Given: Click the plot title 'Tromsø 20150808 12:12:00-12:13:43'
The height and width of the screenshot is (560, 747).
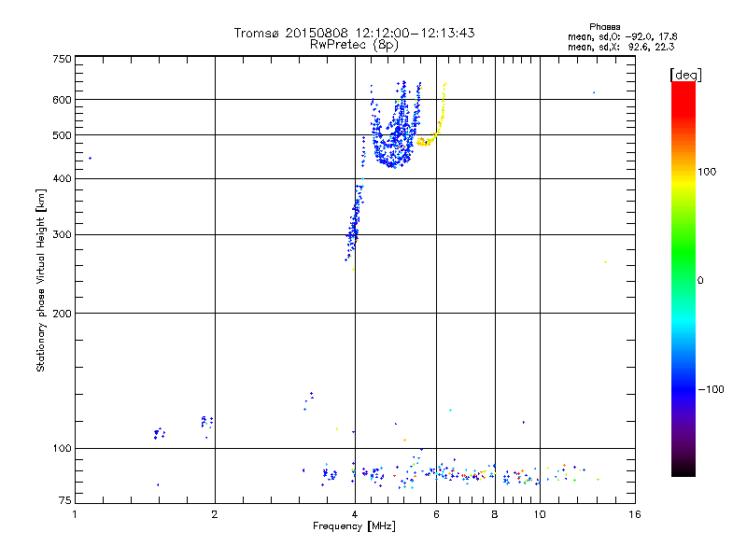Looking at the screenshot, I should 354,33.
